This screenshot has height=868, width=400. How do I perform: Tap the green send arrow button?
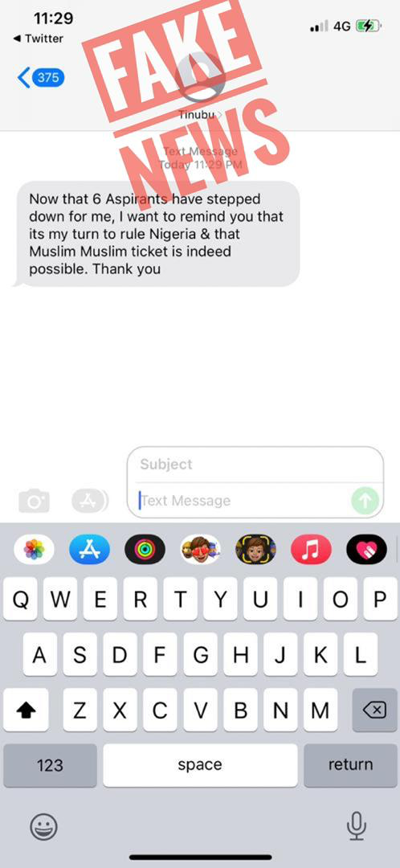[365, 501]
